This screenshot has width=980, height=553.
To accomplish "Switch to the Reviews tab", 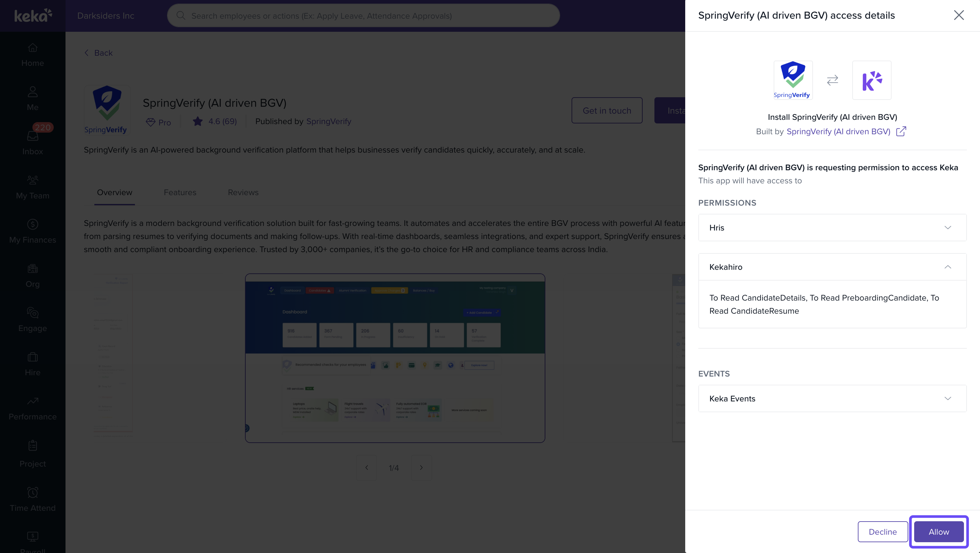I will [x=243, y=193].
